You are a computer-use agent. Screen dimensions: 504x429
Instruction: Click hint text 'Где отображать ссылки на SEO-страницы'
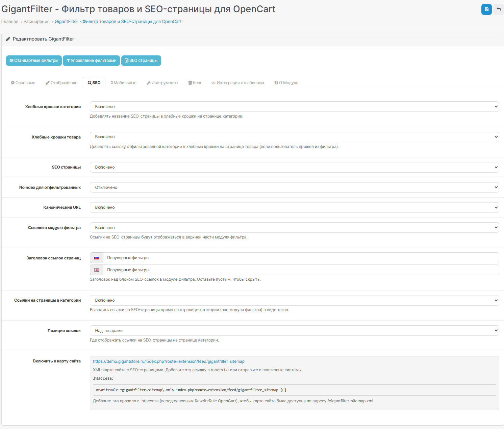tap(154, 340)
